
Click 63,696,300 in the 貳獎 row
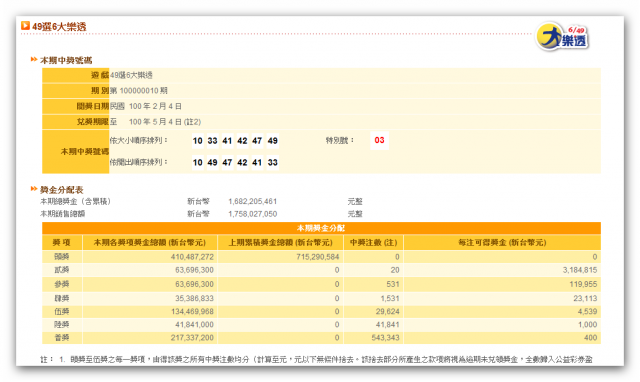coord(194,270)
